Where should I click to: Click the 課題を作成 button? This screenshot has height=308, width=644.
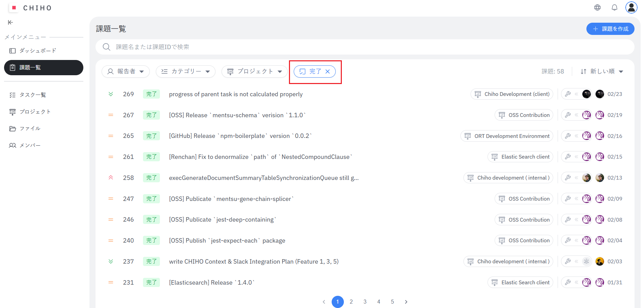610,29
